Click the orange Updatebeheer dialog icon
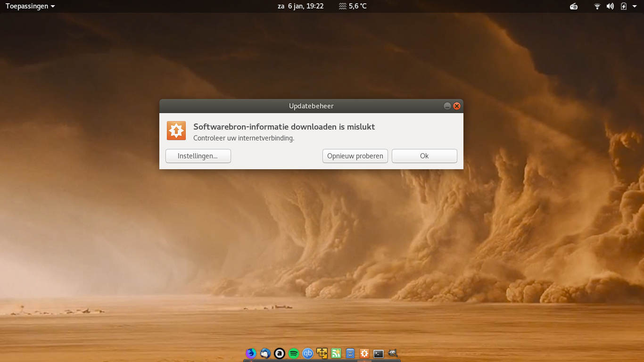This screenshot has height=362, width=644. pyautogui.click(x=176, y=131)
